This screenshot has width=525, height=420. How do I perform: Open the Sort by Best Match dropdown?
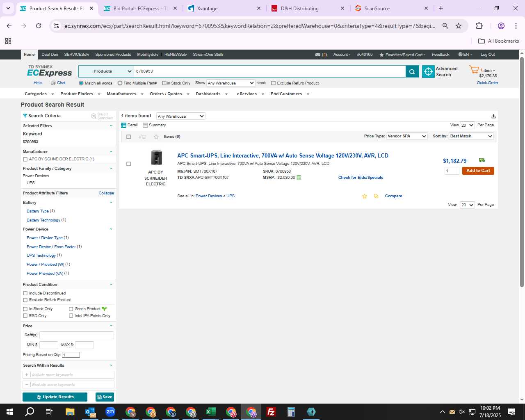[471, 136]
